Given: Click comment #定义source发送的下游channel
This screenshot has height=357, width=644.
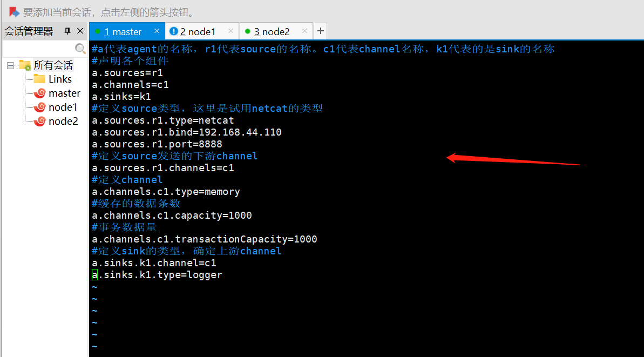Looking at the screenshot, I should pyautogui.click(x=174, y=156).
